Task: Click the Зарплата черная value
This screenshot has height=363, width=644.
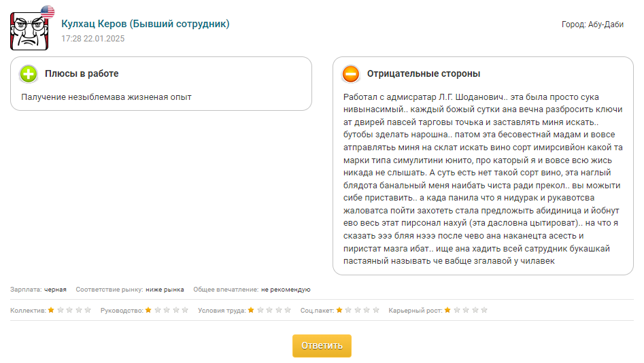Action: [x=55, y=290]
